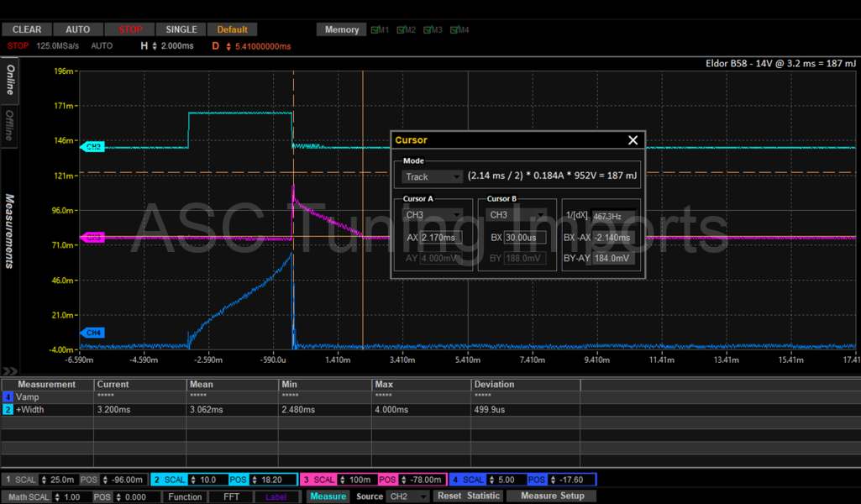This screenshot has height=504, width=861.
Task: Click the CLEAR button
Action: pyautogui.click(x=27, y=29)
